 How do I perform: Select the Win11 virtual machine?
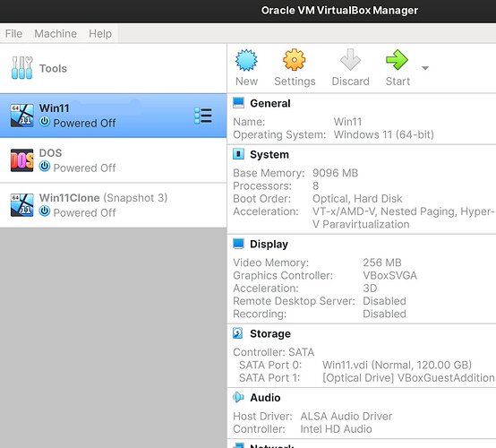coord(113,116)
